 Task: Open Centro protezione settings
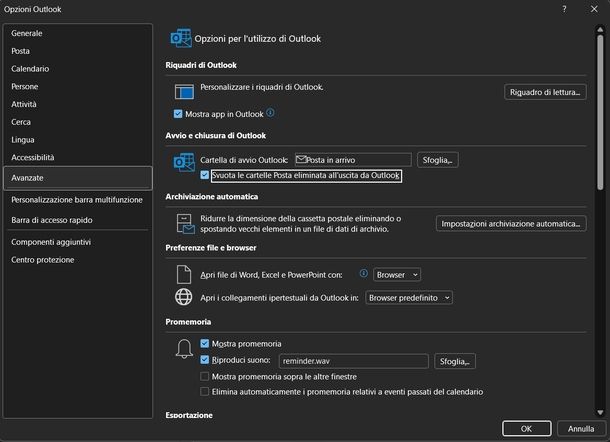coord(77,260)
